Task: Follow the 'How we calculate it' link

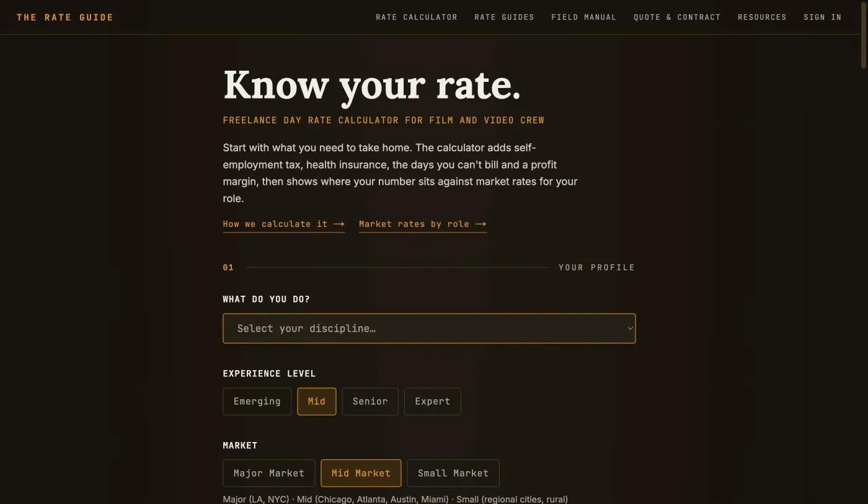Action: point(284,224)
